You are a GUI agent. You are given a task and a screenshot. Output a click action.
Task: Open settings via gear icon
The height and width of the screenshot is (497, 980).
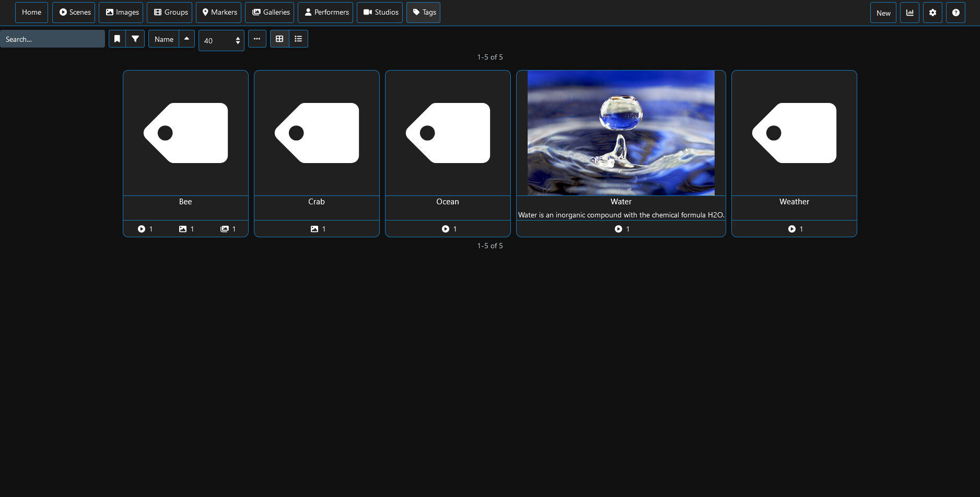[x=933, y=13]
